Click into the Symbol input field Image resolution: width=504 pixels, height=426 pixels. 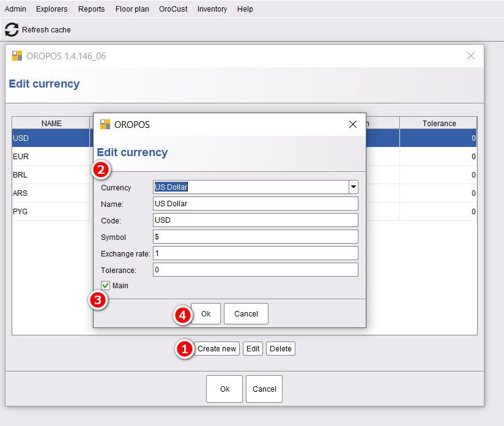click(x=256, y=236)
